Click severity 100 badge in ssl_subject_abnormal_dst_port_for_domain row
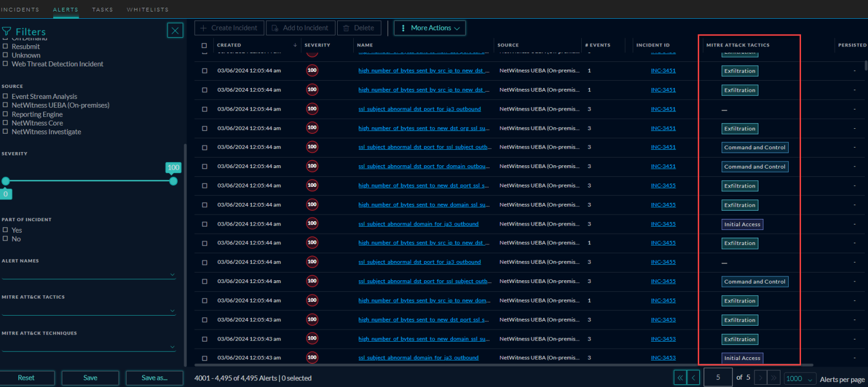The image size is (868, 387). pos(312,166)
